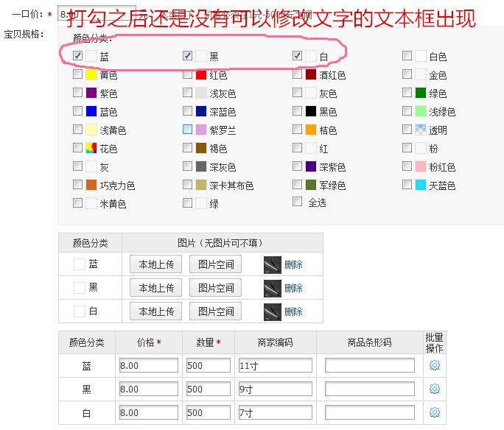Check the 天蓝色 color option
This screenshot has height=430, width=504.
(407, 185)
